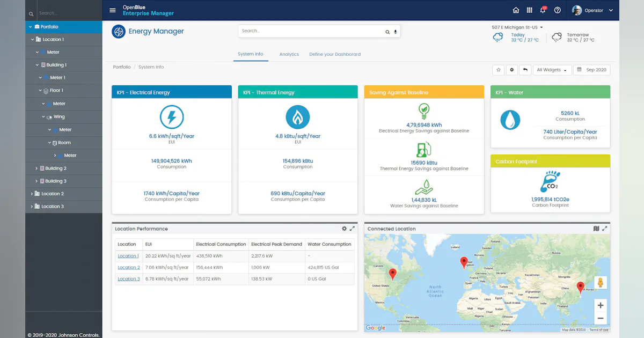The height and width of the screenshot is (338, 644).
Task: Open the apps grid icon
Action: (530, 10)
